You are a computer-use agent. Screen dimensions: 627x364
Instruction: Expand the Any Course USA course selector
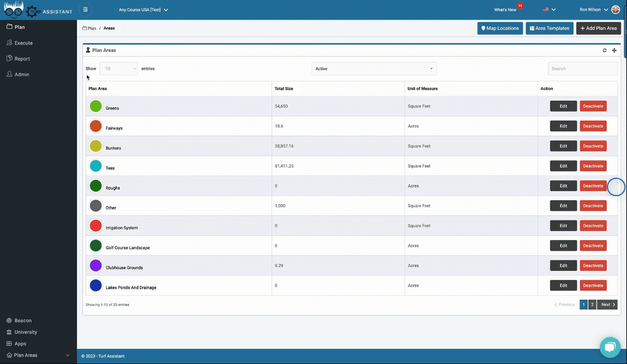click(x=143, y=10)
